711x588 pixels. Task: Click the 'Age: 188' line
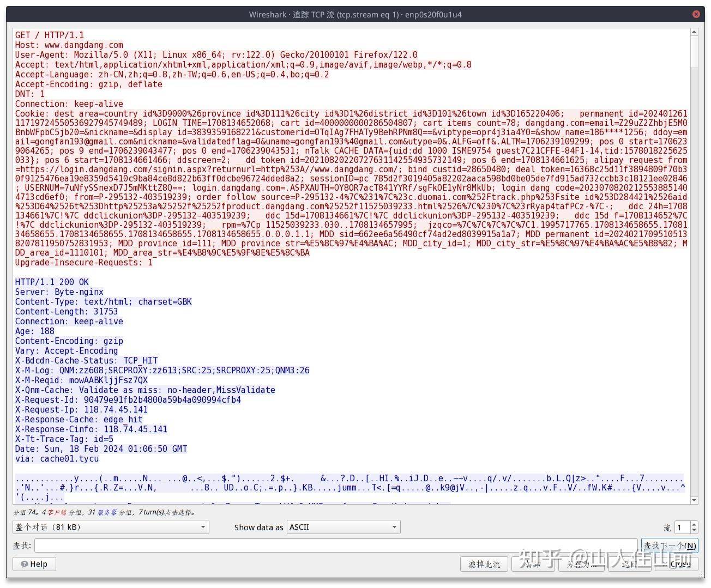35,331
